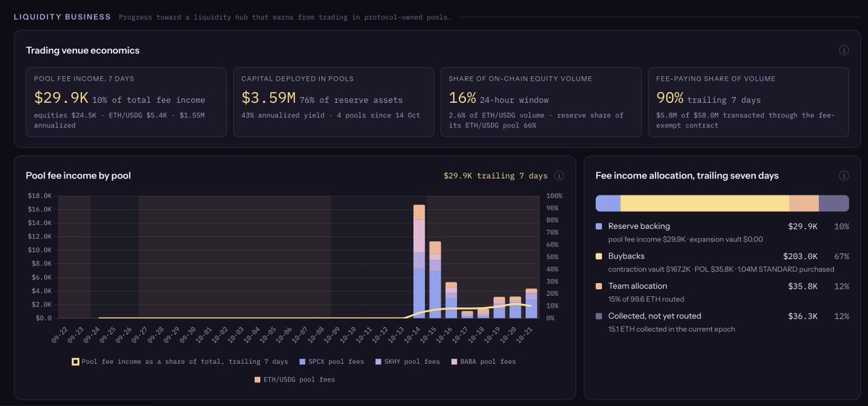Toggle SPCX pool fees legend series
The image size is (868, 406).
pyautogui.click(x=333, y=361)
